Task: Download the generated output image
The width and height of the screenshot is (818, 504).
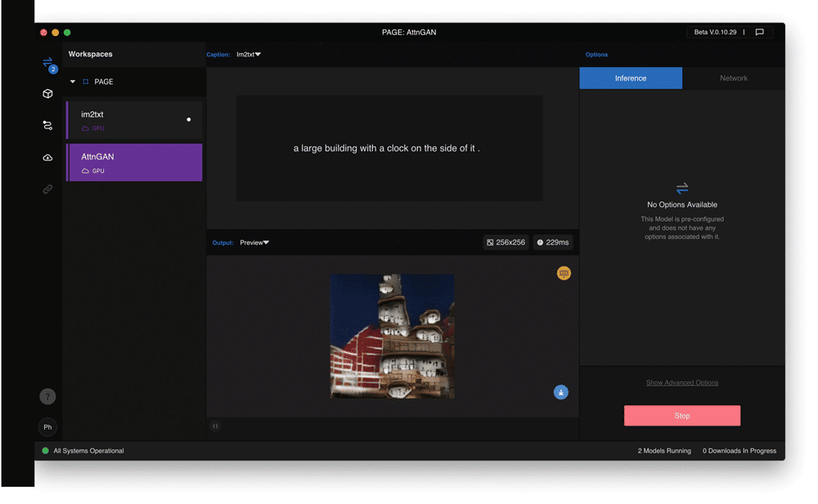Action: [560, 393]
